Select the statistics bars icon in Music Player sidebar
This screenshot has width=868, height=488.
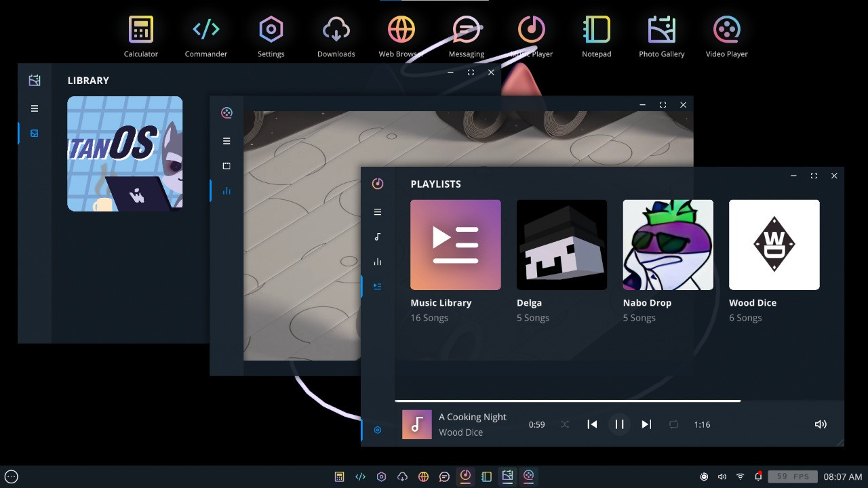pyautogui.click(x=378, y=261)
